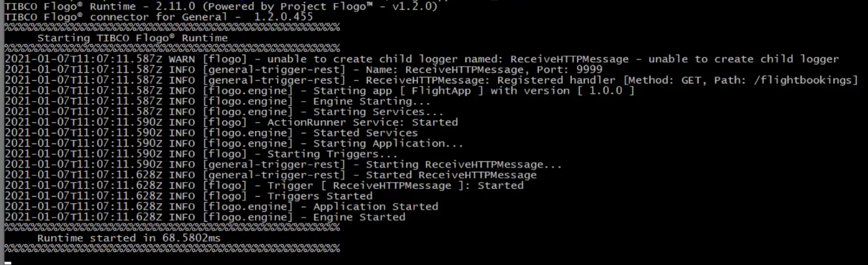Click the 'Starting Triggers...' log message

point(332,154)
